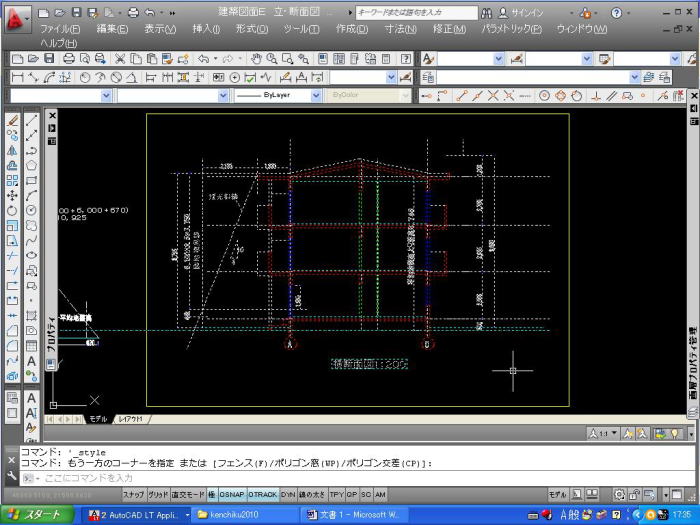Select the Angular dimension tool
The height and width of the screenshot is (525, 700).
[131, 78]
